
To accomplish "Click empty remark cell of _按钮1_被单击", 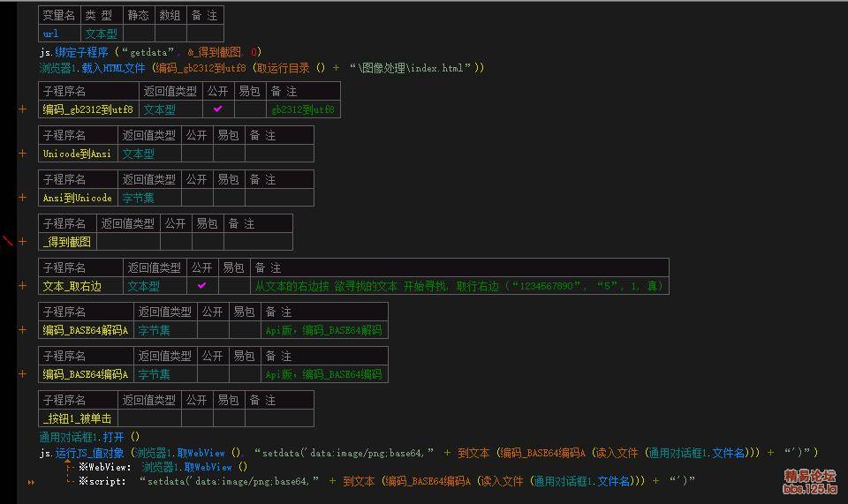I will click(279, 418).
